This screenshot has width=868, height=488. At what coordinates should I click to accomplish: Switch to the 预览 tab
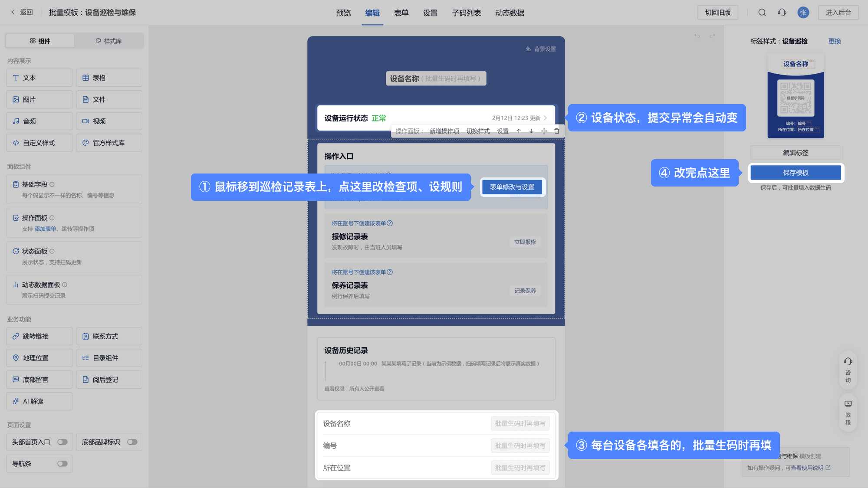click(343, 13)
